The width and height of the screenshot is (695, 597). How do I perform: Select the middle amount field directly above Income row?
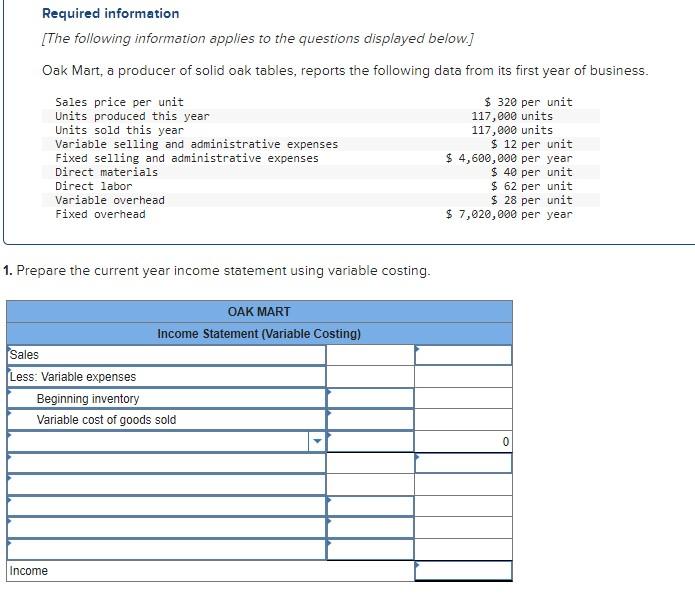(x=370, y=549)
